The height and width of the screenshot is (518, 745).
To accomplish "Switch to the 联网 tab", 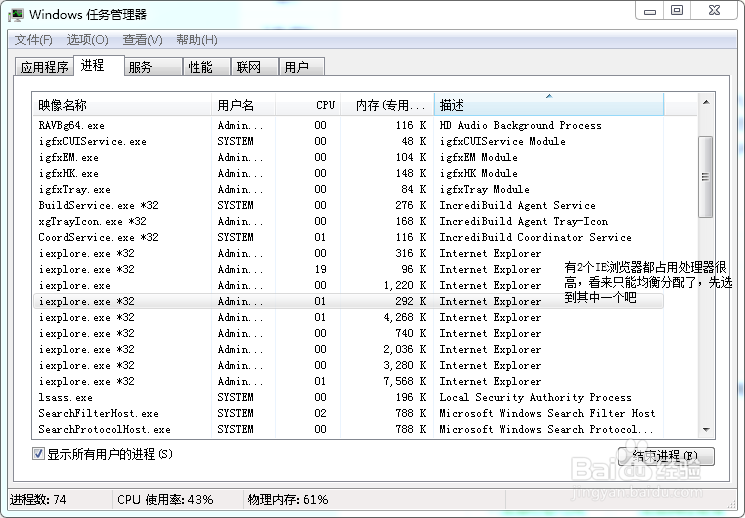I will [x=254, y=67].
